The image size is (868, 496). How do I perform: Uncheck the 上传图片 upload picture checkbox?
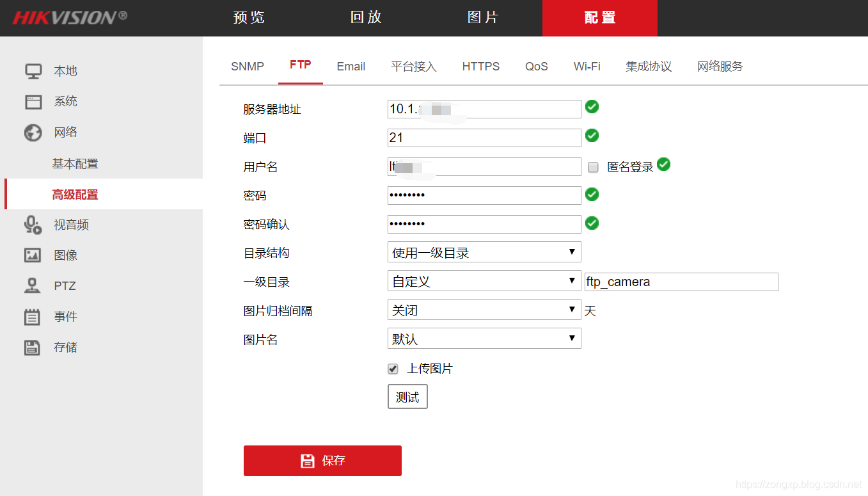pyautogui.click(x=393, y=369)
